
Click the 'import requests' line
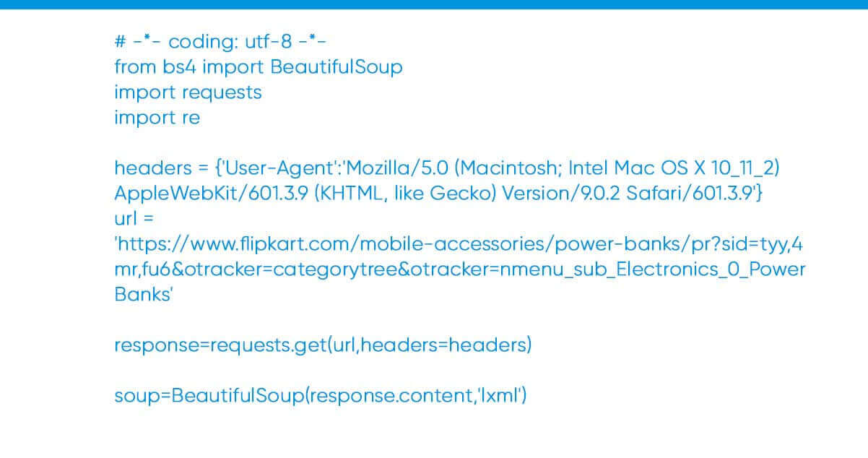click(188, 92)
